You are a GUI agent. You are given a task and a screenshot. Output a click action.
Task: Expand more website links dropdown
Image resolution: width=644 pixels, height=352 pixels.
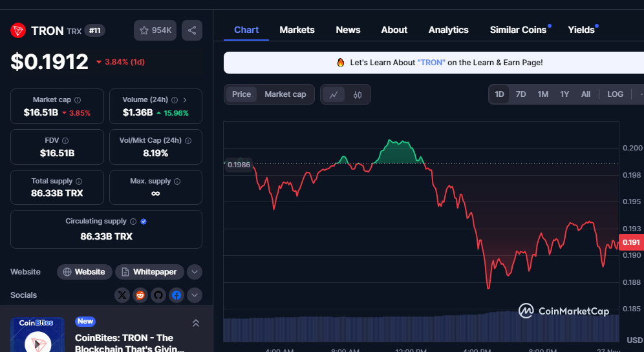point(195,272)
